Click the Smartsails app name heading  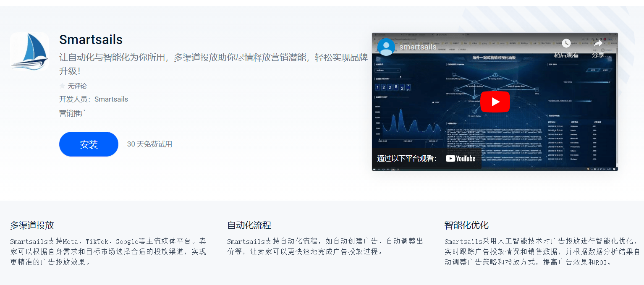tap(91, 40)
